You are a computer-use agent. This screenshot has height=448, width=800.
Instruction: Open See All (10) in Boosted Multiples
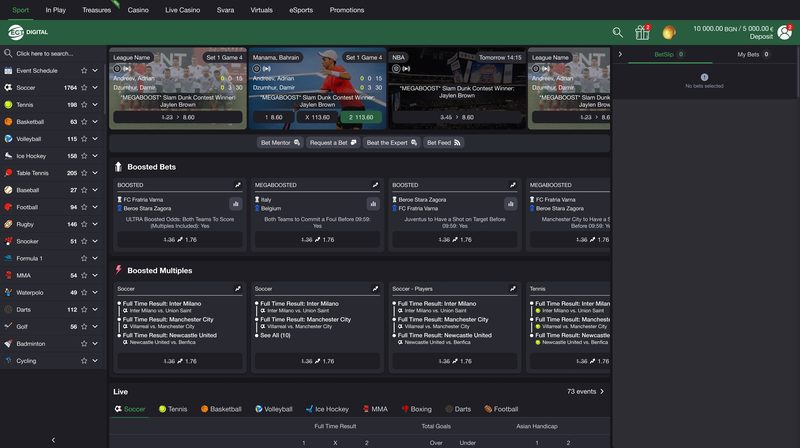click(x=275, y=335)
